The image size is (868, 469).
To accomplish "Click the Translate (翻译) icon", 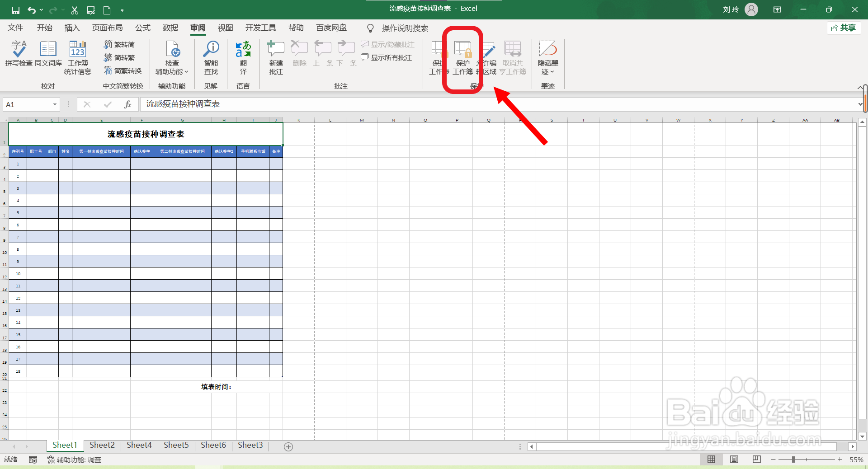I will click(x=243, y=58).
